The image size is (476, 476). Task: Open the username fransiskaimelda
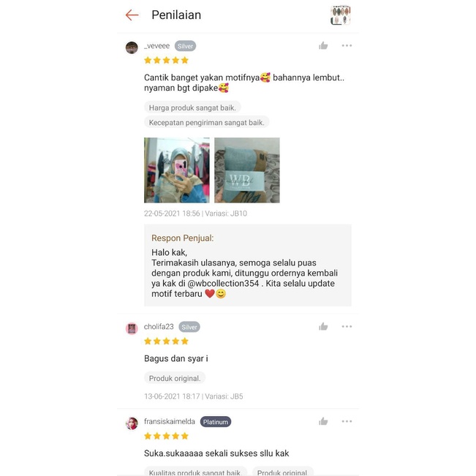click(x=170, y=421)
